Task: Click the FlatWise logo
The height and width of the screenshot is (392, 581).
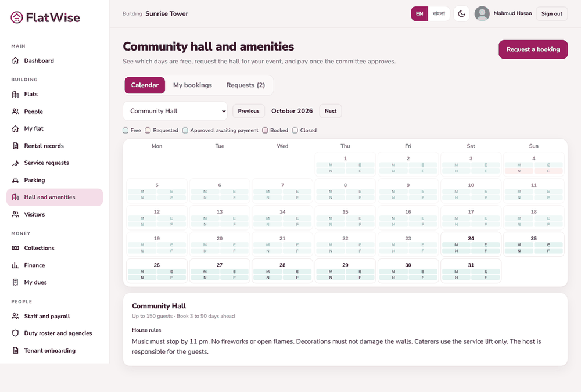Action: coord(45,17)
